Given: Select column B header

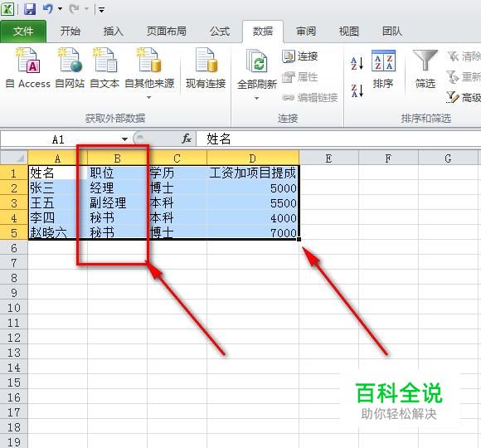Looking at the screenshot, I should (117, 158).
